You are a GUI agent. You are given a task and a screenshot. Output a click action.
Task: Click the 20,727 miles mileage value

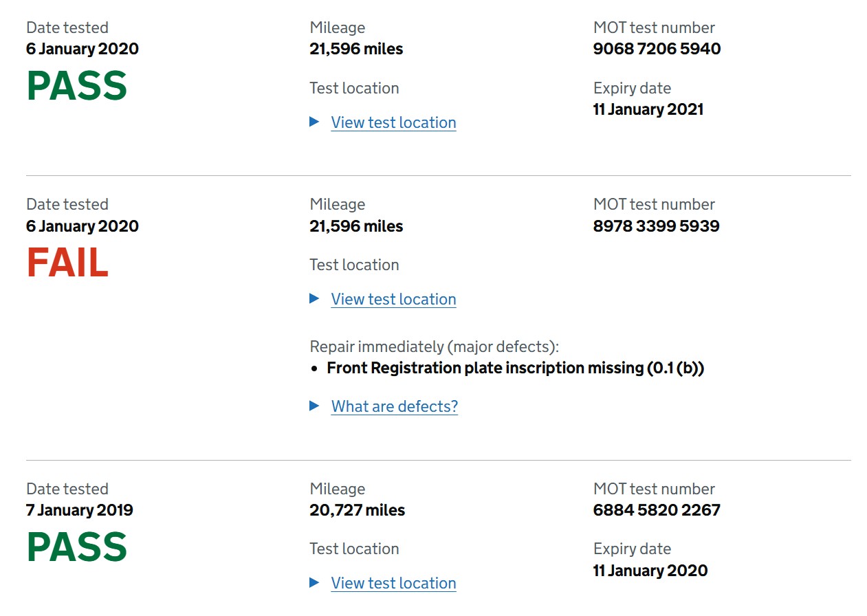point(357,510)
